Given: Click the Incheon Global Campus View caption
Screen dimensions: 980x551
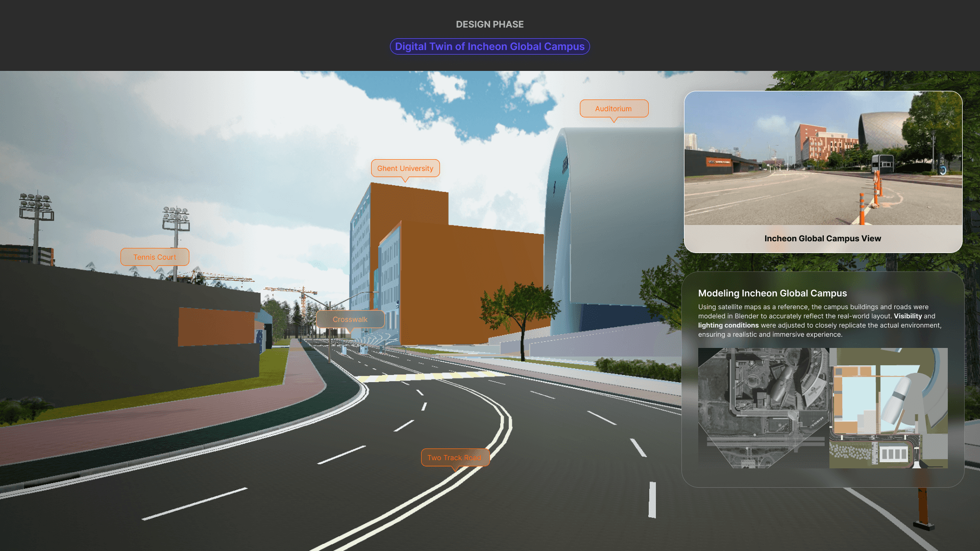Looking at the screenshot, I should tap(822, 238).
